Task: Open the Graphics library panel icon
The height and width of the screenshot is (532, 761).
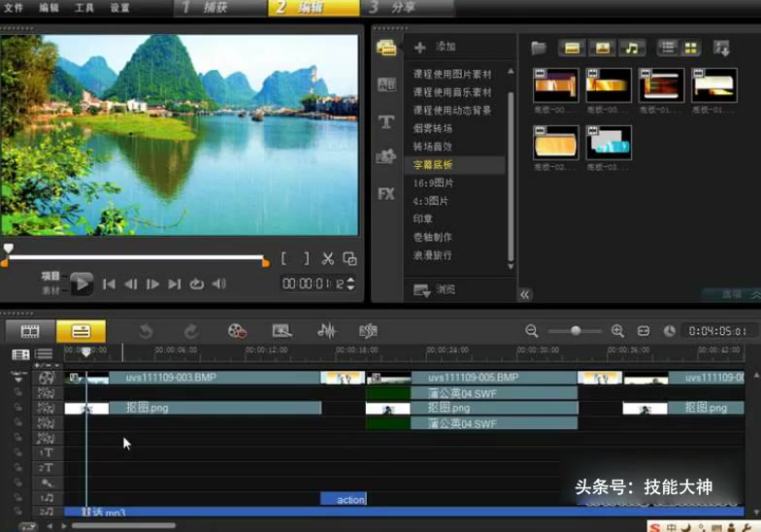Action: tap(386, 156)
